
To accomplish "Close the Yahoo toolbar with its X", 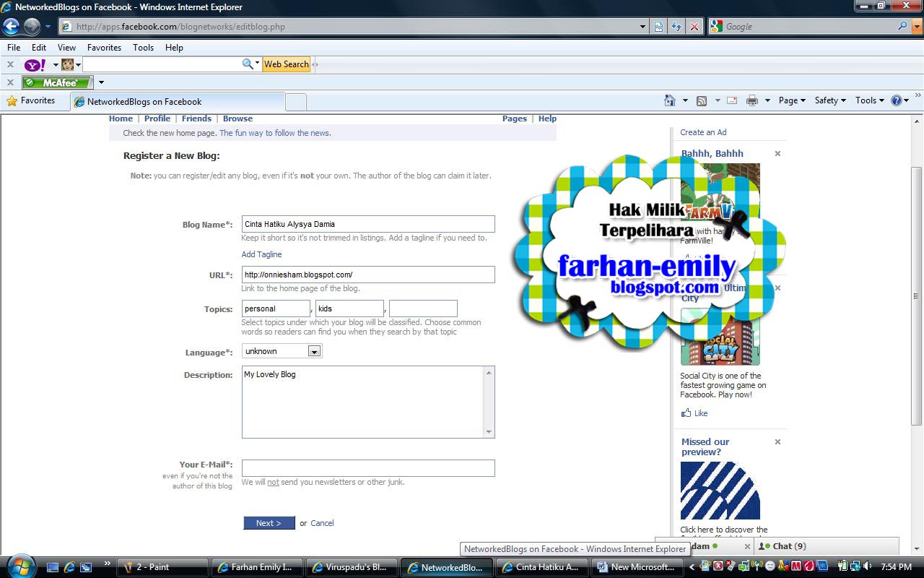I will point(10,64).
